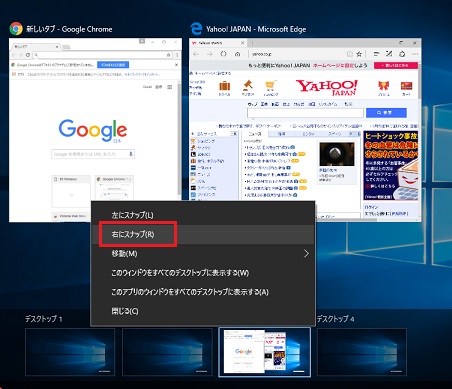Click the Google apps grid icon in Chrome

(170, 87)
